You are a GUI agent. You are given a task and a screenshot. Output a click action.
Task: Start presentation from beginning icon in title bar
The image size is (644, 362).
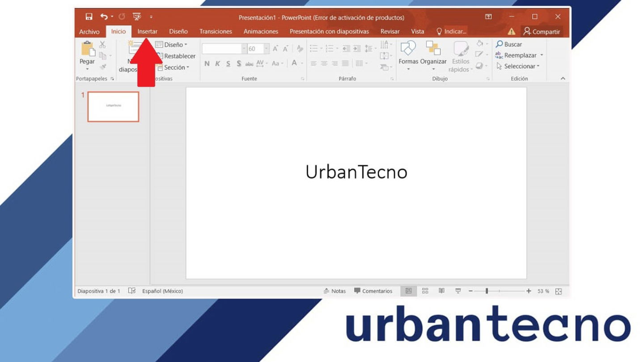(x=137, y=17)
